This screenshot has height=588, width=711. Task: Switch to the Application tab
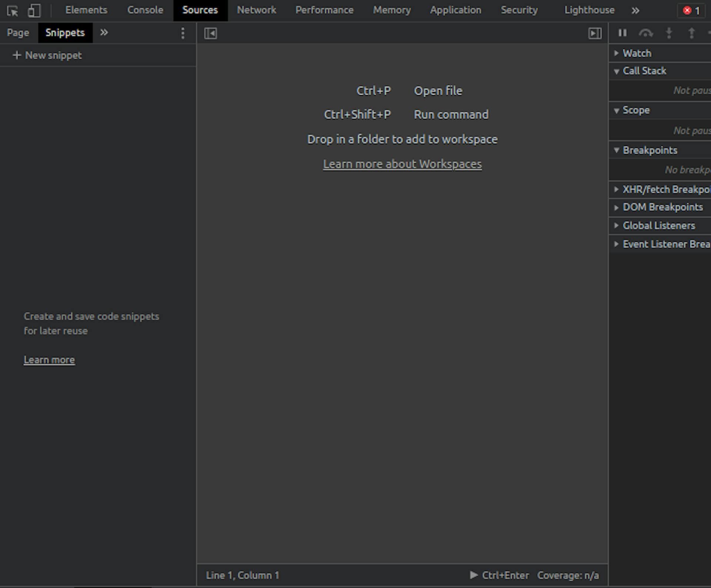[x=456, y=10]
